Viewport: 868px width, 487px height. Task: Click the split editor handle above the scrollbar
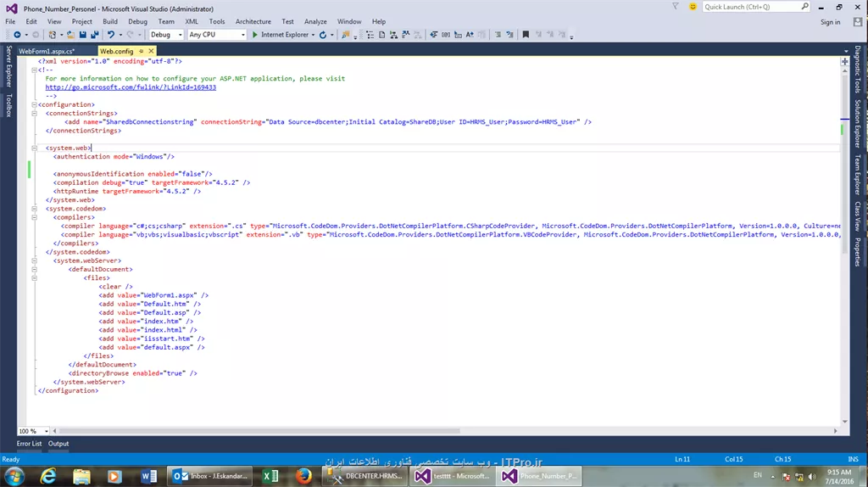click(845, 61)
